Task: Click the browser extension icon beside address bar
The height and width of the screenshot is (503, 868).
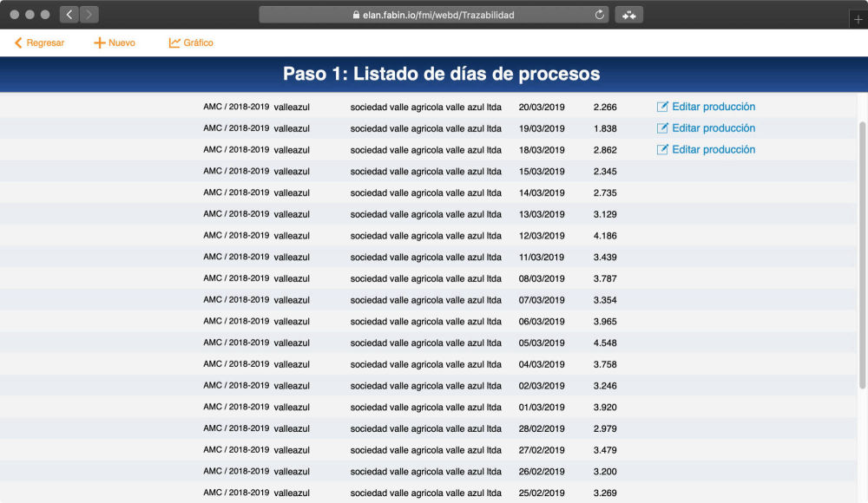Action: (x=628, y=15)
